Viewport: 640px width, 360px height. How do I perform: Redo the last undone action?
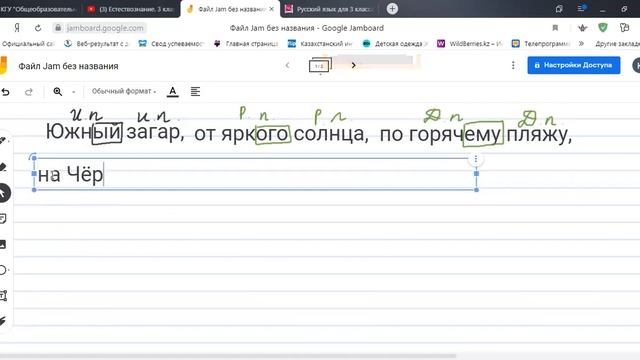[29, 92]
